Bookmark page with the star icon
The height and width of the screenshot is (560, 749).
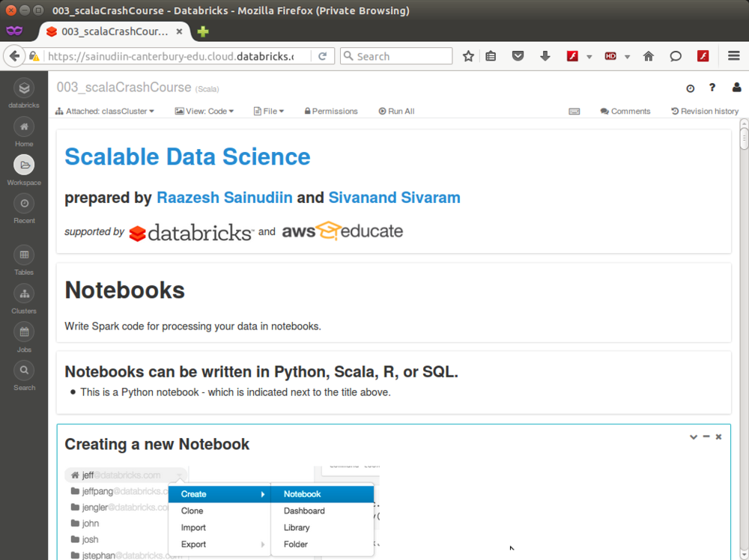pos(468,56)
